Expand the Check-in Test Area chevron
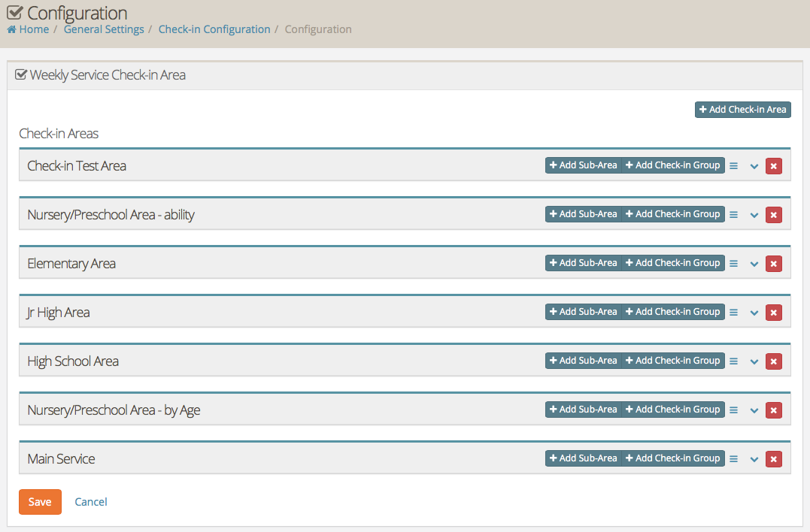 pyautogui.click(x=754, y=166)
